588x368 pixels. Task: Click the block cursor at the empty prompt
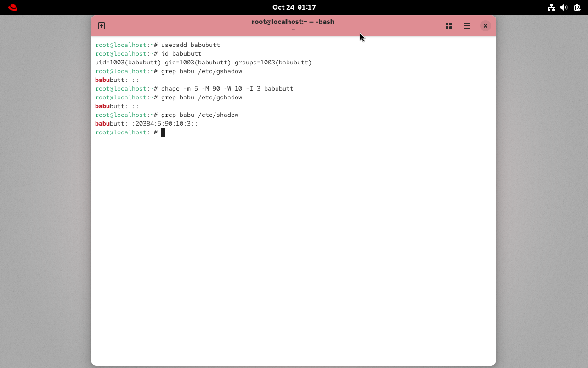click(x=163, y=132)
